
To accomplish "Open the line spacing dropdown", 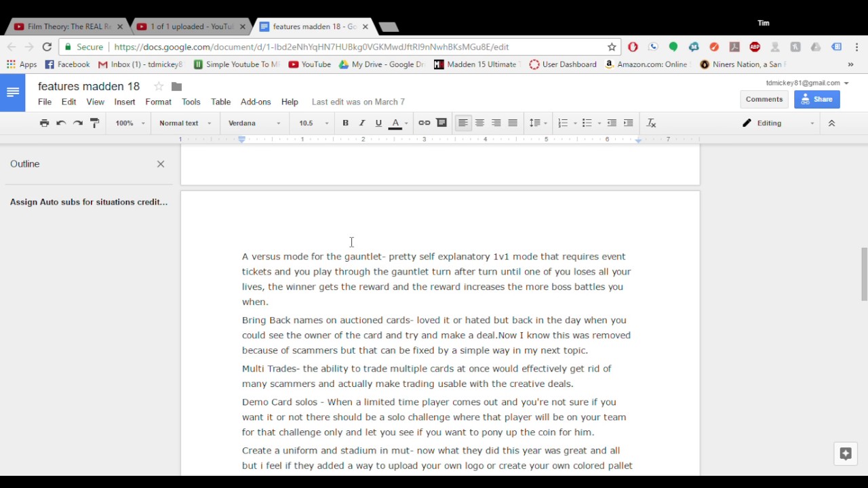I will click(x=538, y=123).
